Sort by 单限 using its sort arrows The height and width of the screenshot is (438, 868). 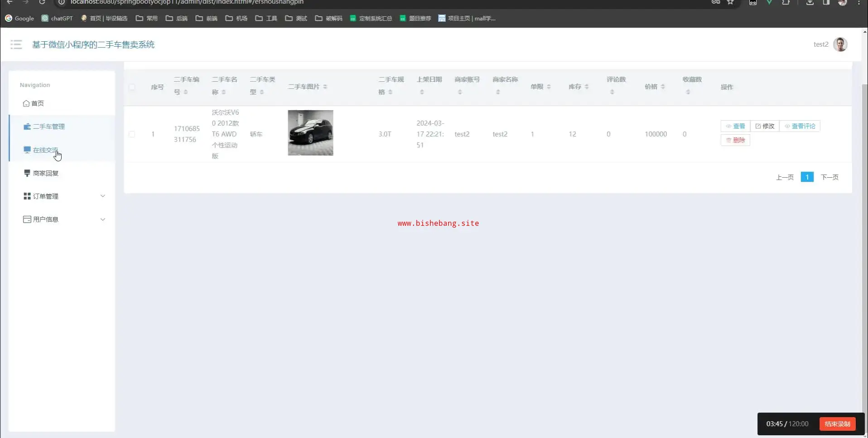tap(549, 87)
